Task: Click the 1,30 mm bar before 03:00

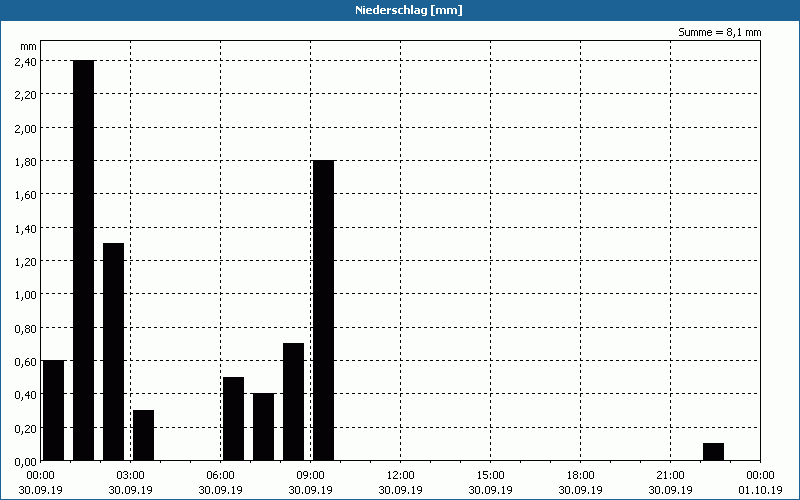Action: 113,352
